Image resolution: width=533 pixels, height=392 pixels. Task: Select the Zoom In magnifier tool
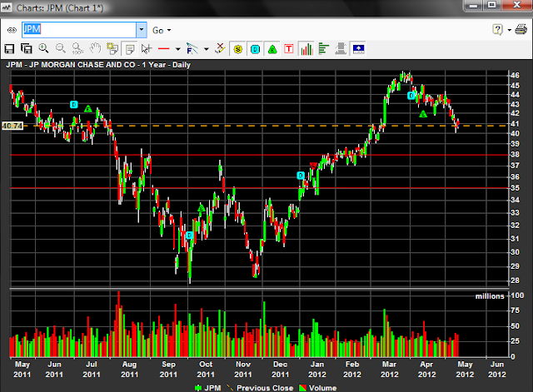pyautogui.click(x=43, y=48)
